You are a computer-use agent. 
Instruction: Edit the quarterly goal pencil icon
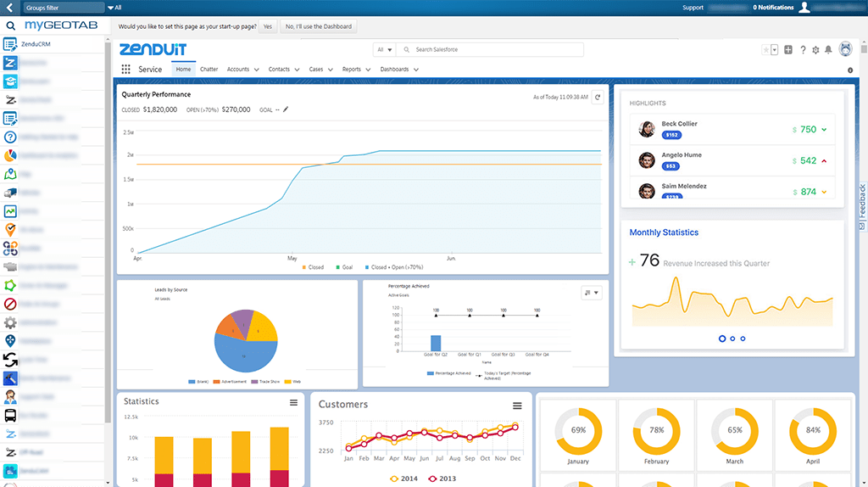click(x=286, y=109)
